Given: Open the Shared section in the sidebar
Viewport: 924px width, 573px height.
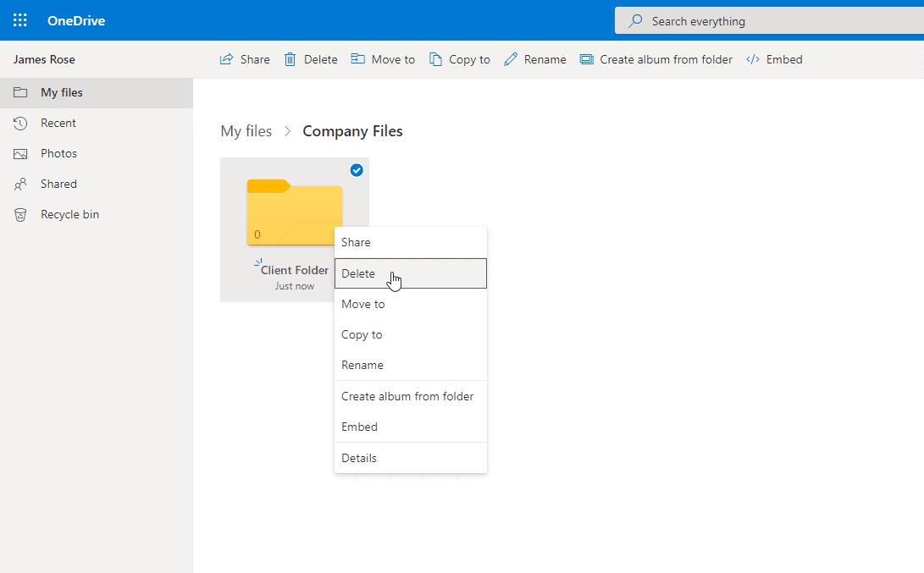Looking at the screenshot, I should tap(58, 184).
